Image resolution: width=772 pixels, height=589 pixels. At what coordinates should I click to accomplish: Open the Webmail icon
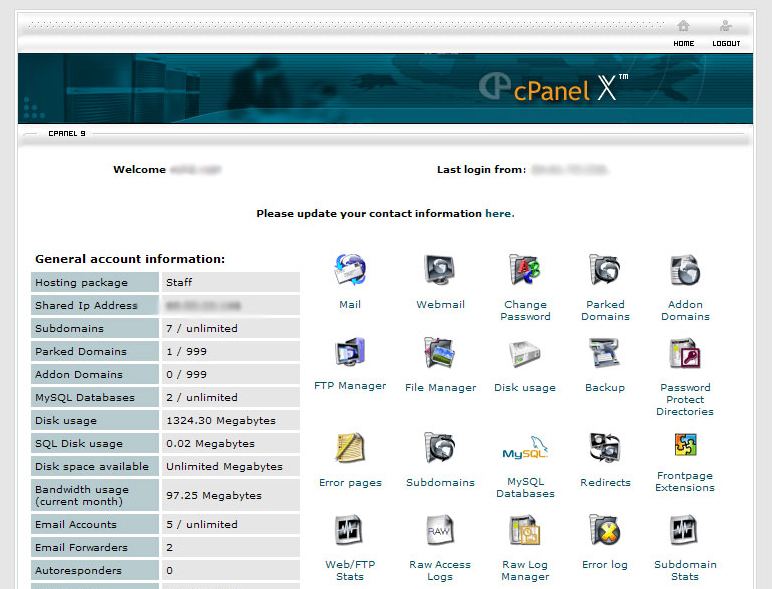pos(440,271)
